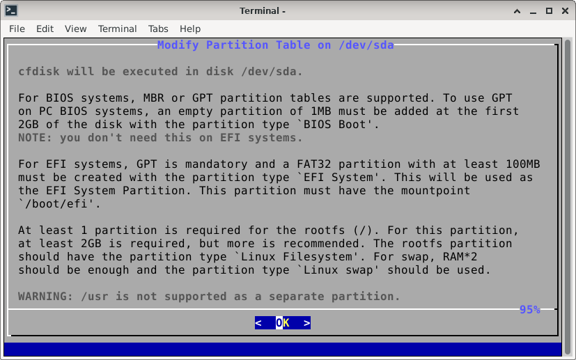The image size is (576, 360).
Task: Click the line "cfdisk will be executed in disk /dev/sda."
Action: [x=161, y=71]
